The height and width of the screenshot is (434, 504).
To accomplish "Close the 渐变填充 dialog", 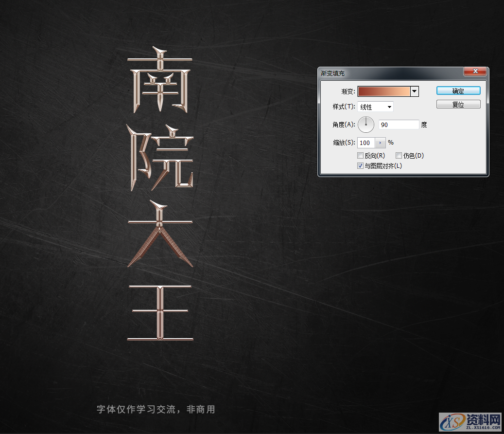I will tap(475, 71).
